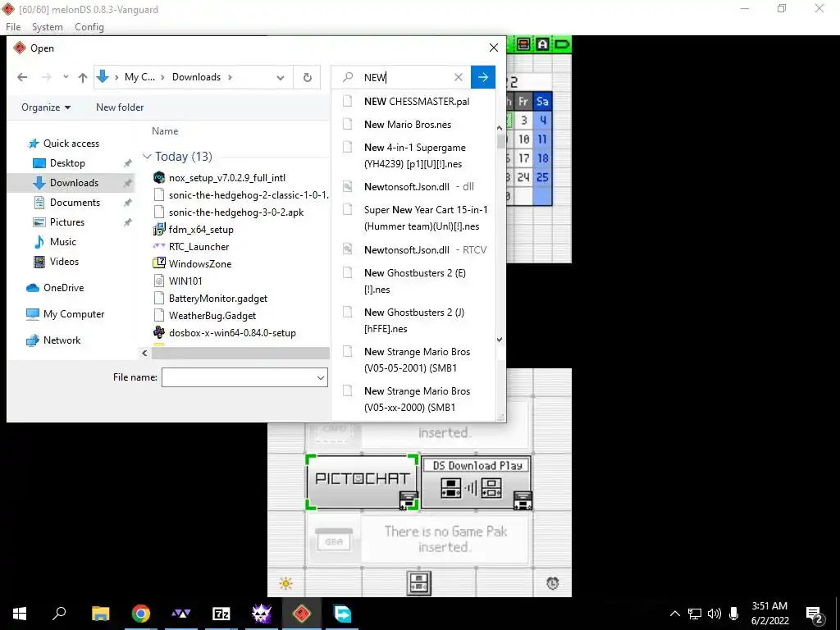The image size is (840, 630).
Task: Open the Config menu
Action: coord(89,27)
